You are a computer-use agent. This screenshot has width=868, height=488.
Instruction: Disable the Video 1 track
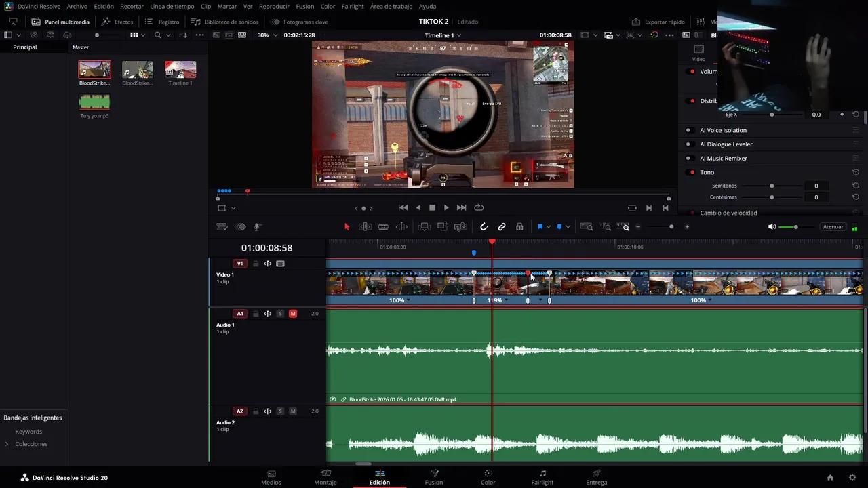point(280,264)
